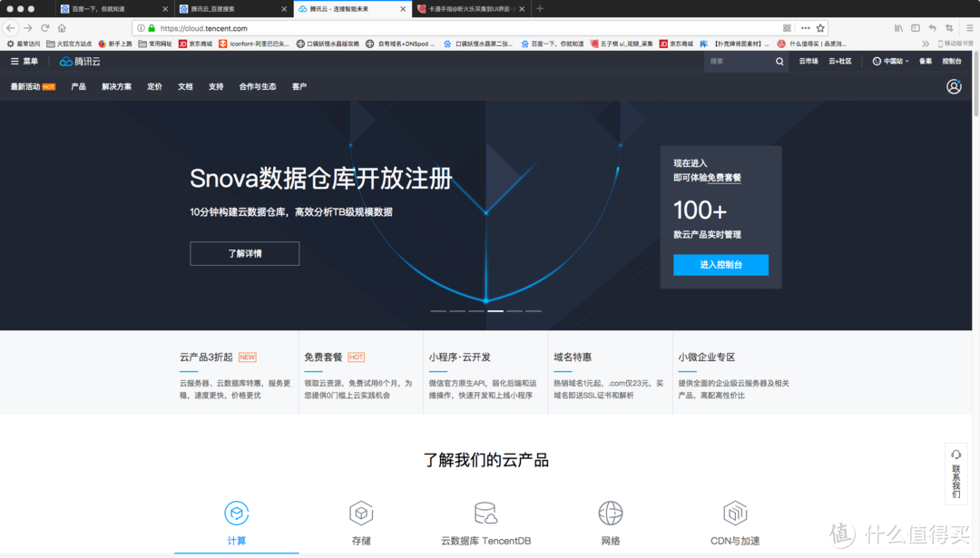The width and height of the screenshot is (980, 558).
Task: Open the 菜单 hamburger menu on Tencent Cloud
Action: tap(24, 61)
